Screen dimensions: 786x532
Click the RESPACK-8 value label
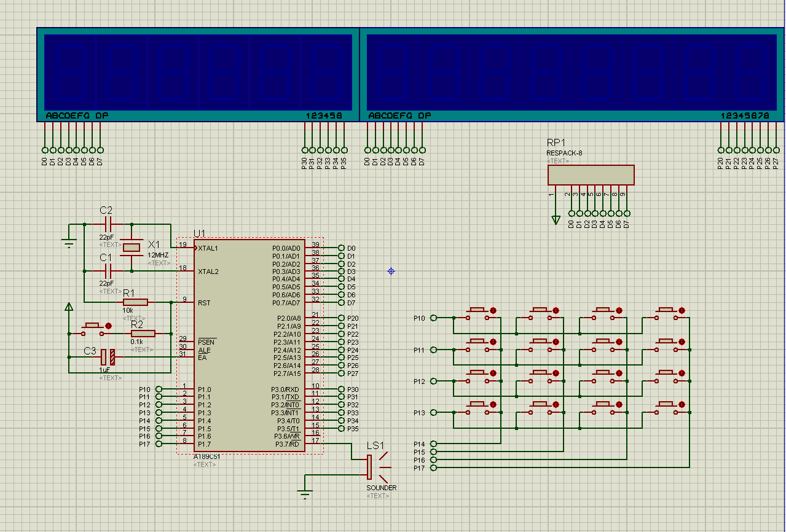[565, 153]
